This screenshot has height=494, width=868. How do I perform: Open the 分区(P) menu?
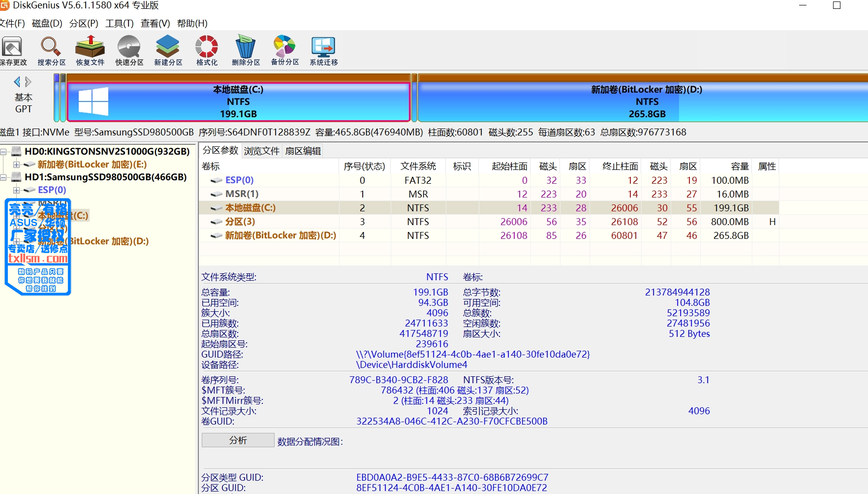point(84,23)
